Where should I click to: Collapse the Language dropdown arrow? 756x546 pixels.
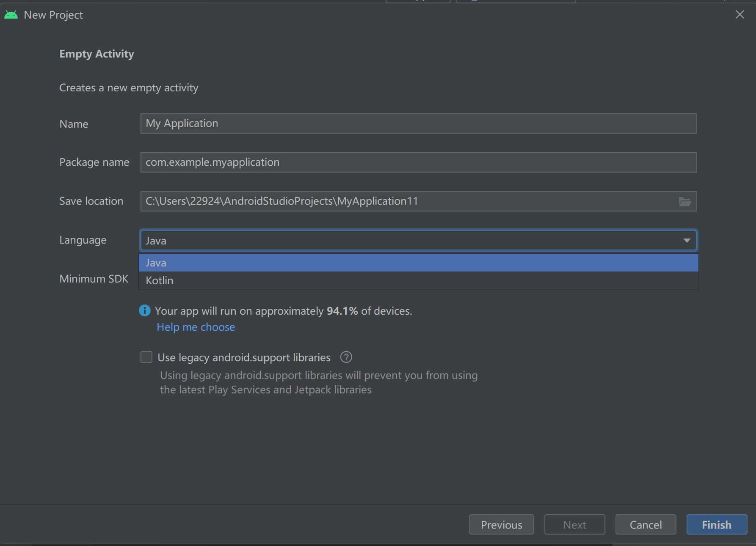(687, 241)
